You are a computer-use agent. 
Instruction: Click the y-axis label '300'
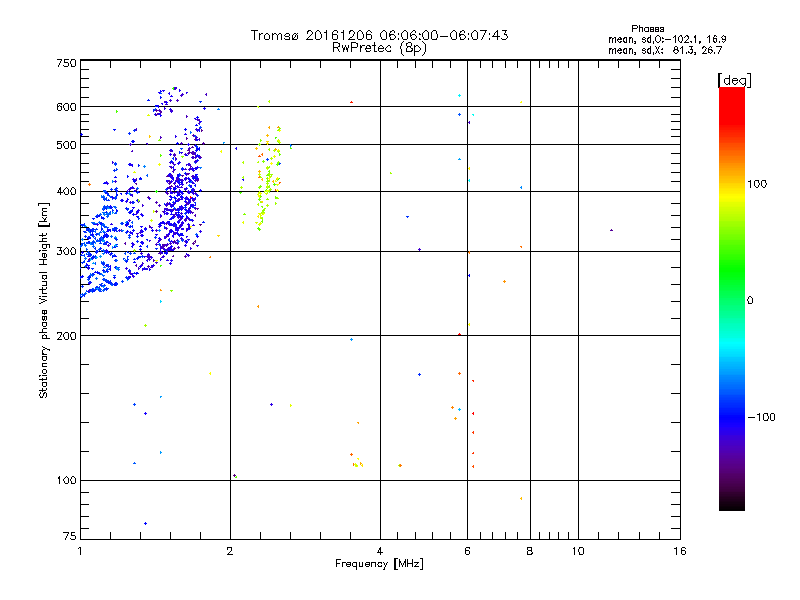(66, 252)
